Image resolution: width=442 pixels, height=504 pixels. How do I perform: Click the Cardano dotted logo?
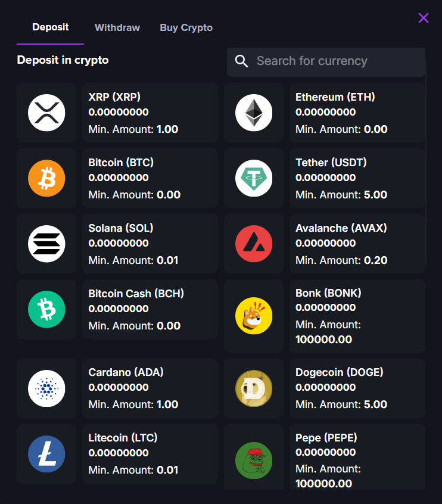(x=46, y=388)
